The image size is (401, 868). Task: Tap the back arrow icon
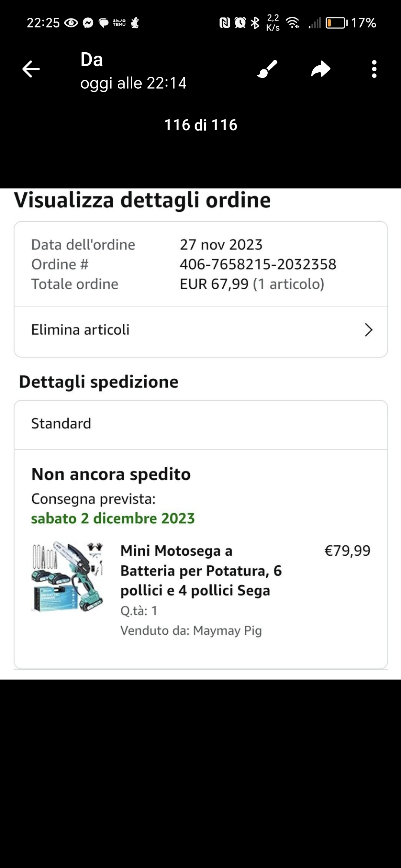(31, 69)
